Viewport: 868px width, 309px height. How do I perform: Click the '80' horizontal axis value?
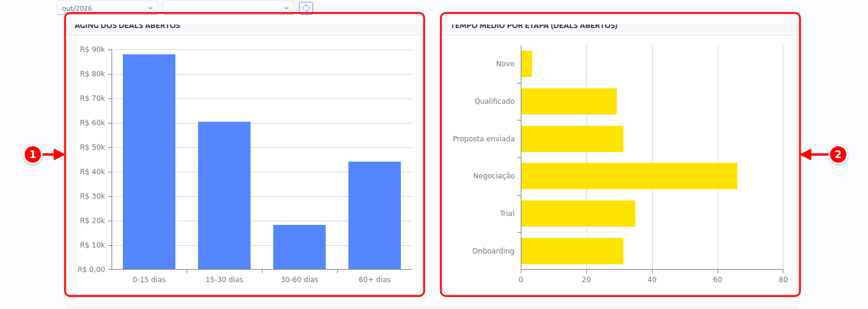[x=783, y=279]
